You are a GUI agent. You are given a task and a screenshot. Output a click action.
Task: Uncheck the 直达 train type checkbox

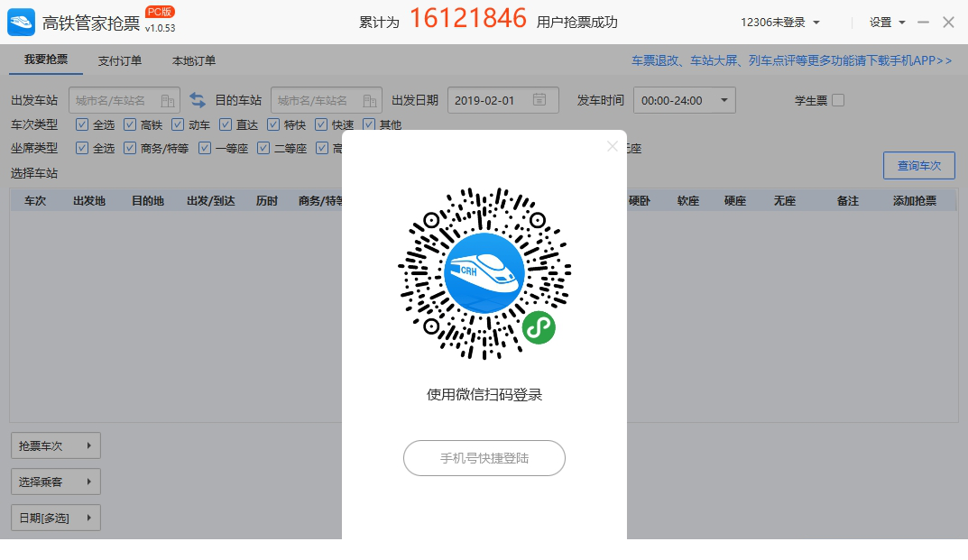click(x=226, y=124)
